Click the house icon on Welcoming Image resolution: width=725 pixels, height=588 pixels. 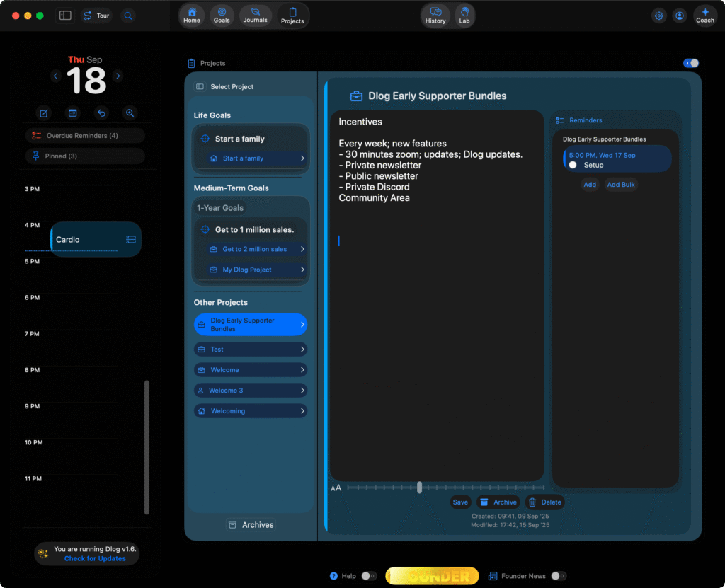(202, 411)
